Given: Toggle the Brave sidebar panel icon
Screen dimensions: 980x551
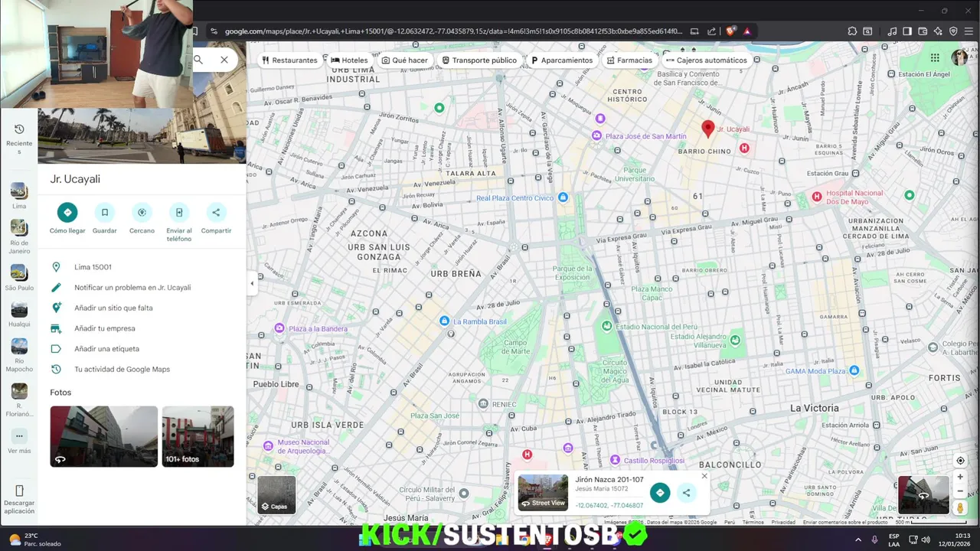Looking at the screenshot, I should point(907,31).
